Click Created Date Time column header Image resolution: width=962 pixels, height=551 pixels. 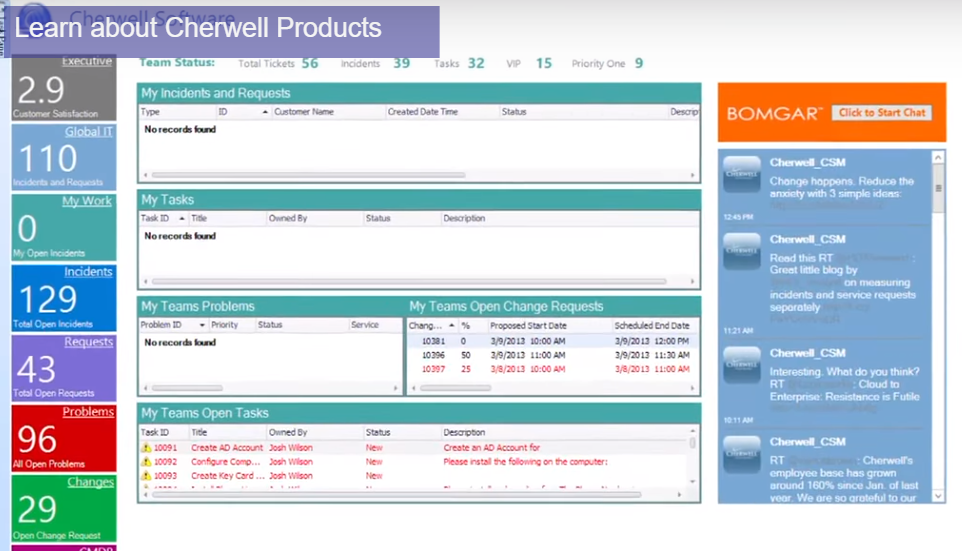442,112
